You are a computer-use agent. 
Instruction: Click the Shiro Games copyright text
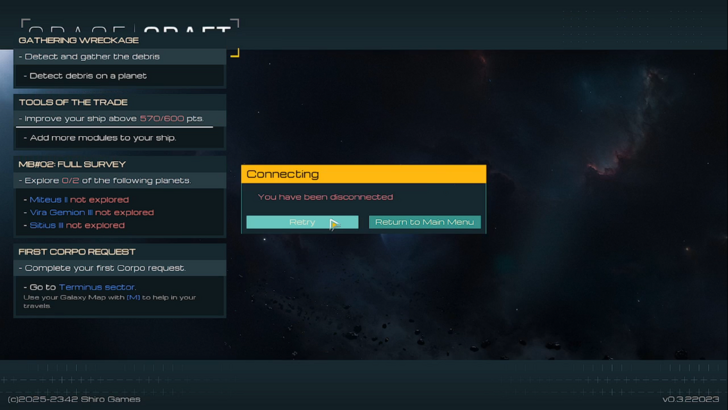point(74,399)
